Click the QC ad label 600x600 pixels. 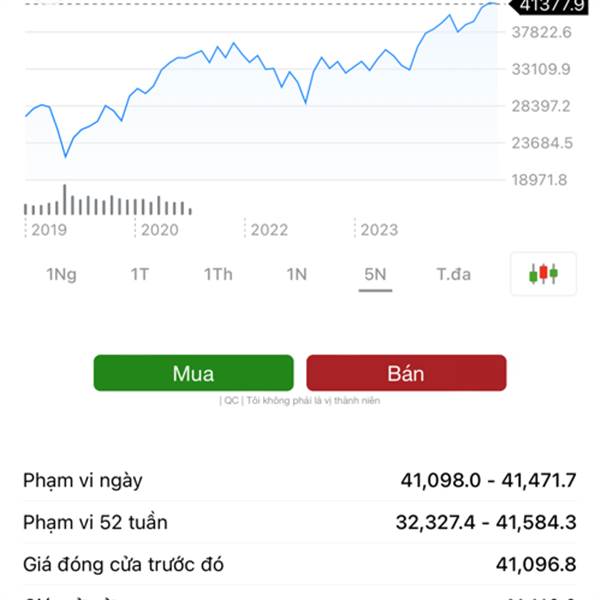coord(231,401)
